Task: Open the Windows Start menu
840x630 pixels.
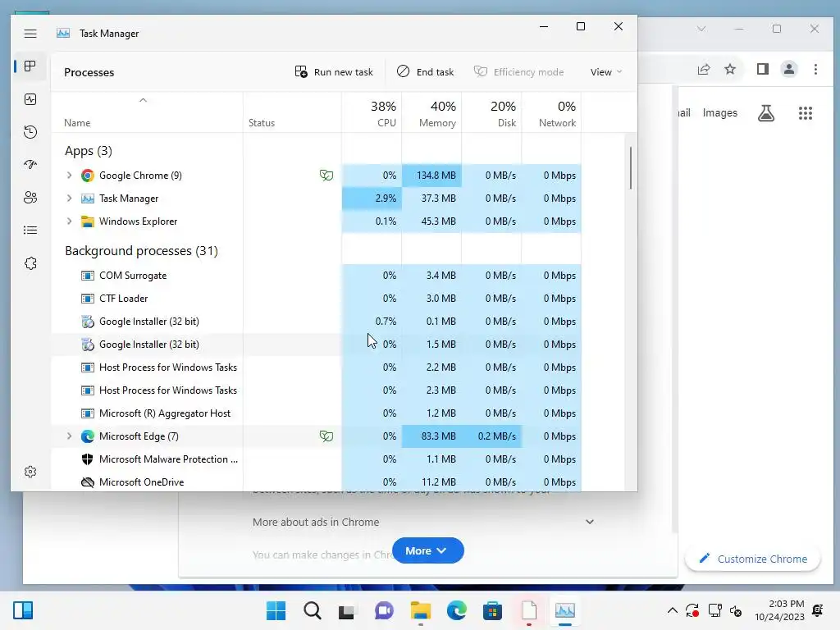Action: click(x=276, y=610)
